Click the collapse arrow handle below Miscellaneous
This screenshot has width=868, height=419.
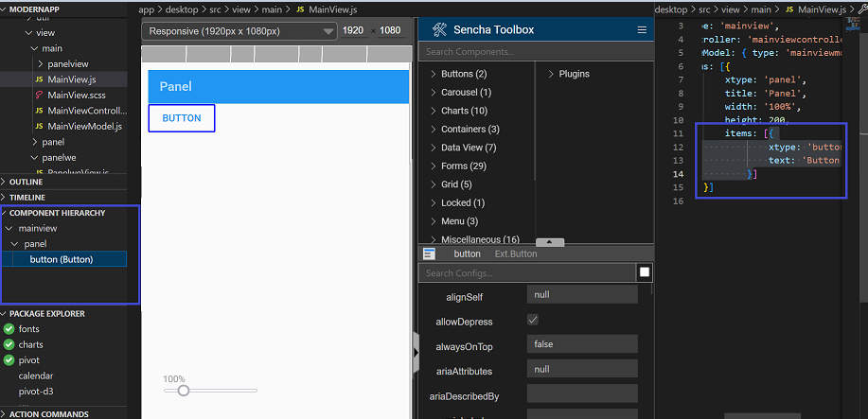(x=550, y=242)
